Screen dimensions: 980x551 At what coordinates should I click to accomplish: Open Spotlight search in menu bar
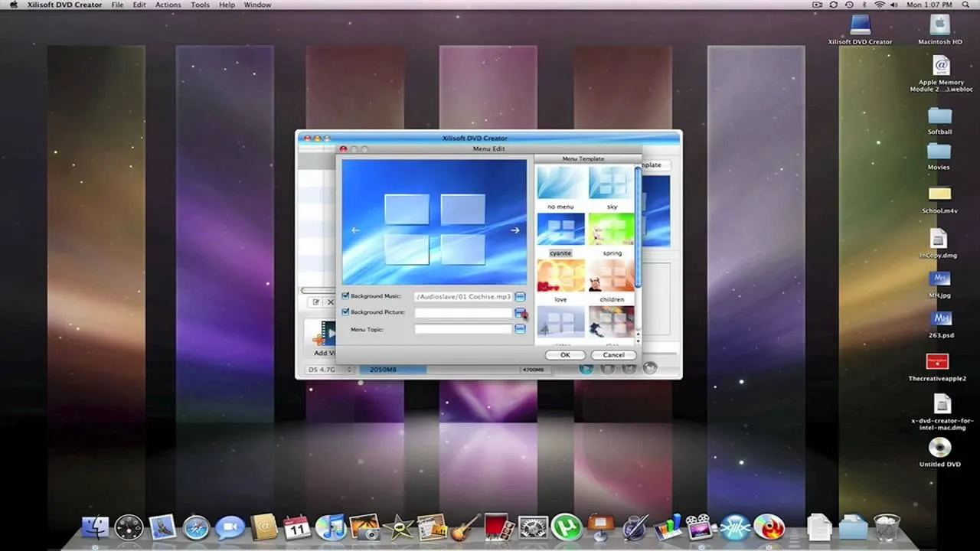pyautogui.click(x=967, y=5)
